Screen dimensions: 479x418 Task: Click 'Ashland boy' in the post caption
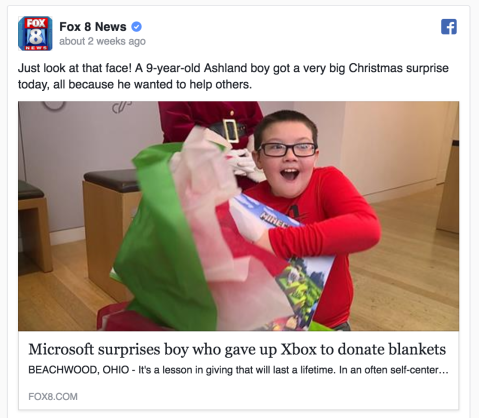(x=237, y=68)
